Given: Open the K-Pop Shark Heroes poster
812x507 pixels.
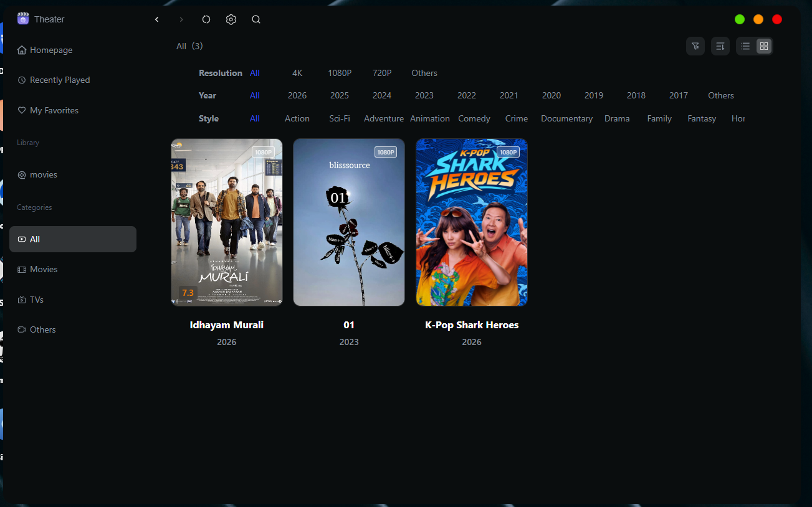Looking at the screenshot, I should pyautogui.click(x=472, y=222).
